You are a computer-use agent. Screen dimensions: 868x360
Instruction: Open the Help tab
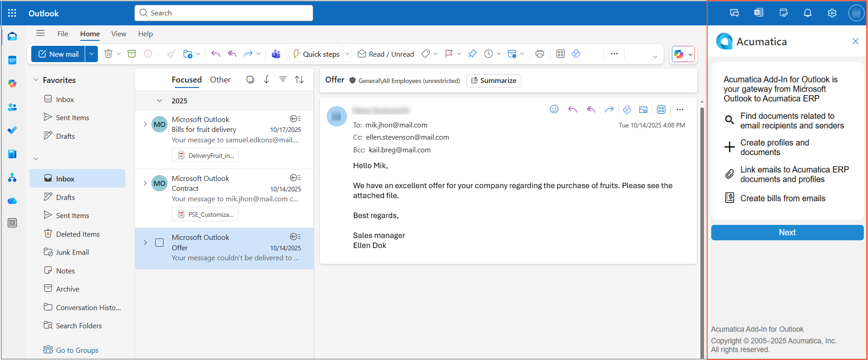pyautogui.click(x=145, y=34)
